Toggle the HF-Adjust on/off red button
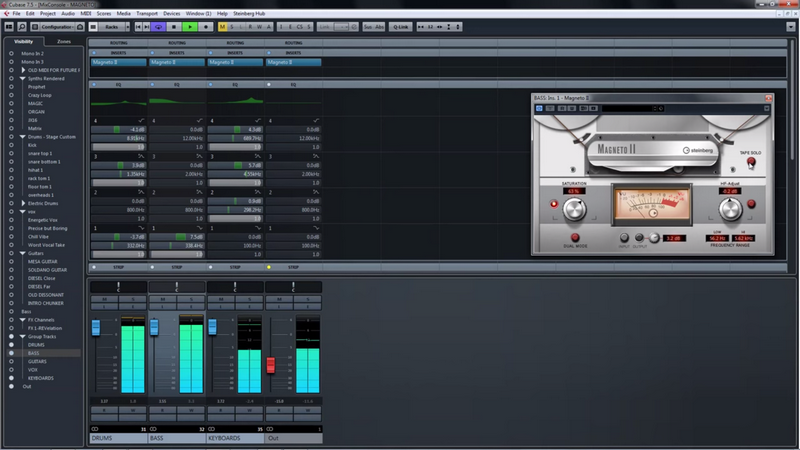This screenshot has height=450, width=800. pyautogui.click(x=751, y=204)
